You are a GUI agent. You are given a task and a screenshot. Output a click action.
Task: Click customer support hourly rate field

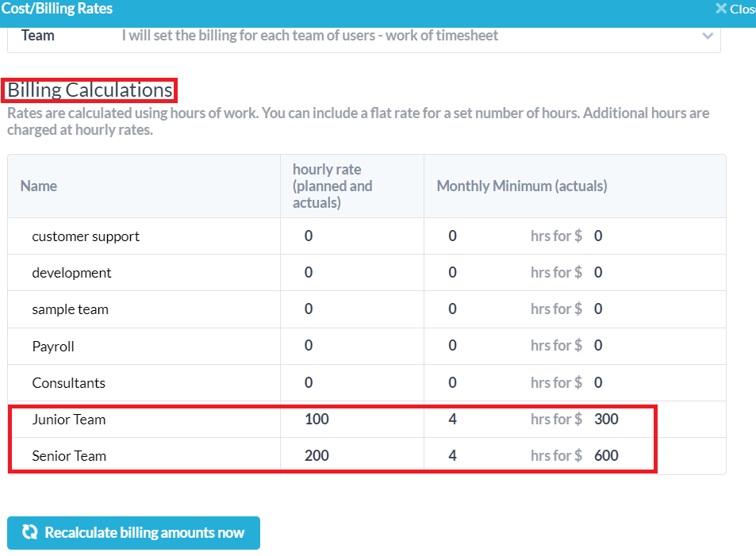pos(309,236)
